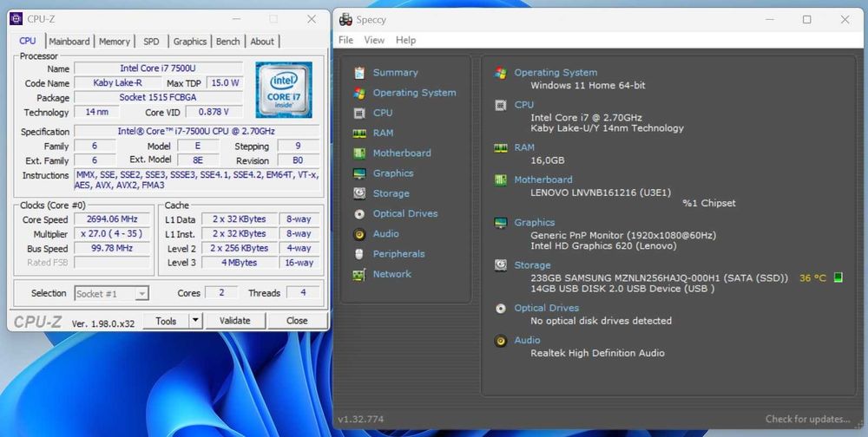Click the memory icon beside the RAM heading
This screenshot has width=868, height=437.
point(501,147)
